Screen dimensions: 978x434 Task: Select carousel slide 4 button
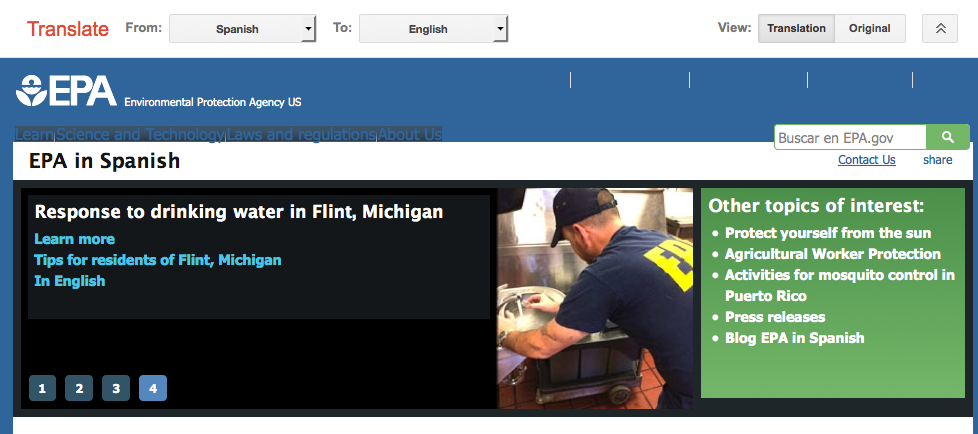click(153, 388)
